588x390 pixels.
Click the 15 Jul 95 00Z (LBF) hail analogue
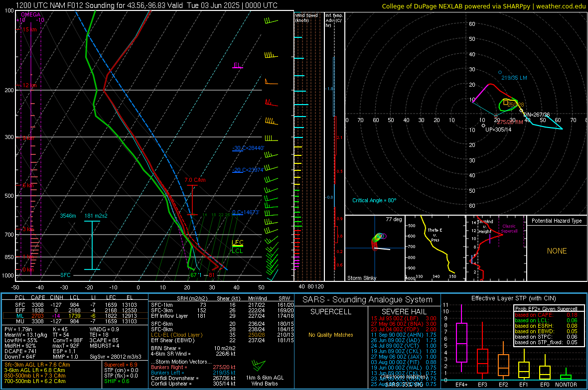[x=404, y=318]
